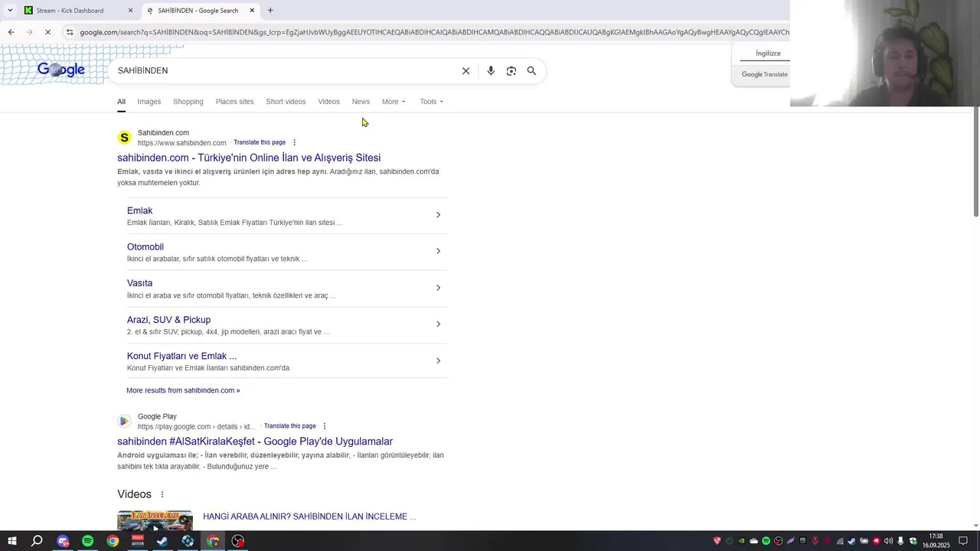Viewport: 980px width, 551px height.
Task: Open Voicemeeter from the taskbar
Action: pos(138,541)
